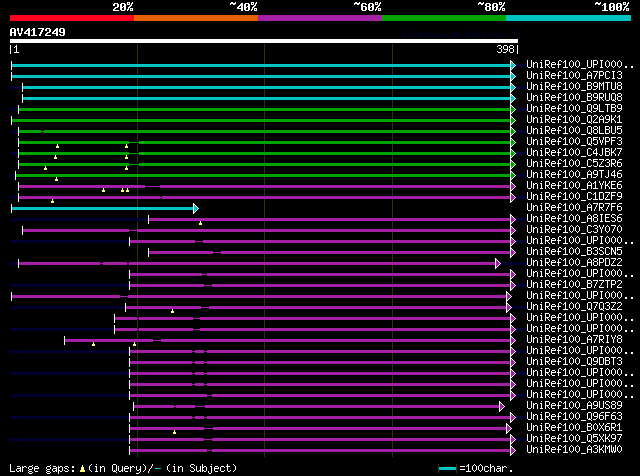Click the green arrowhead ending Q2A9K1 alignment
Viewport: 640px width, 476px height.
[x=513, y=120]
